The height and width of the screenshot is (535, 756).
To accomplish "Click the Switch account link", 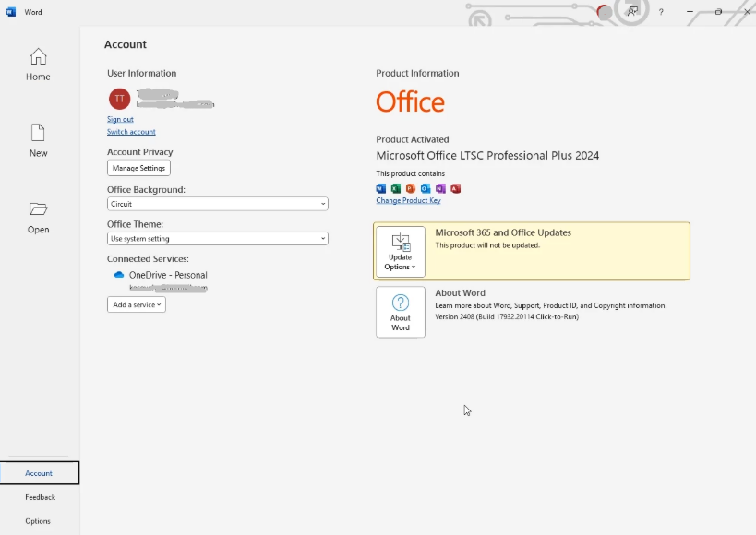I will pos(131,132).
